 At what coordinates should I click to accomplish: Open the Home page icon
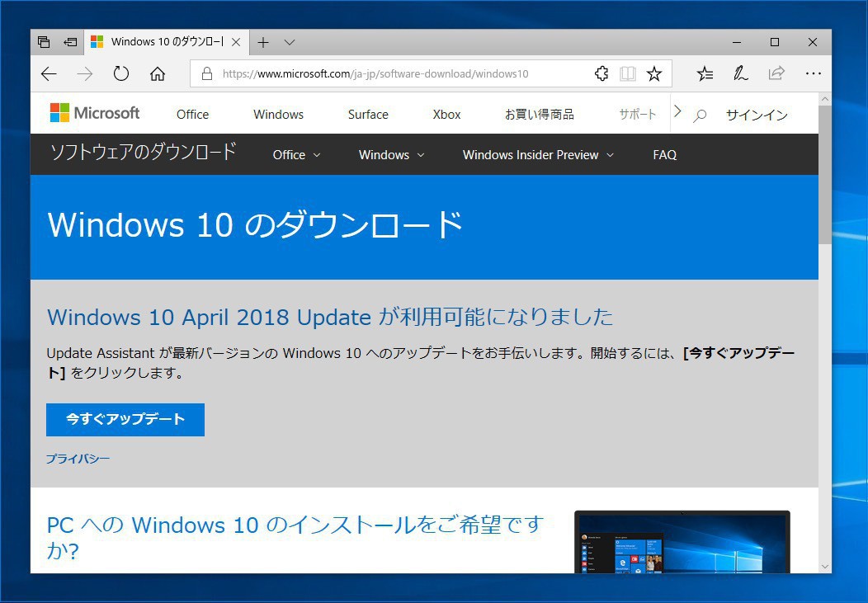coord(158,73)
